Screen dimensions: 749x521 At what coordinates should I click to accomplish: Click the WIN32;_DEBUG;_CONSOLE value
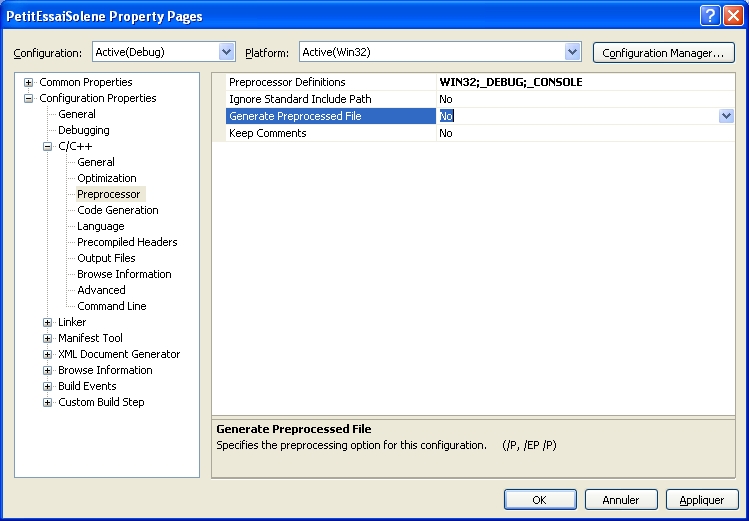[511, 82]
